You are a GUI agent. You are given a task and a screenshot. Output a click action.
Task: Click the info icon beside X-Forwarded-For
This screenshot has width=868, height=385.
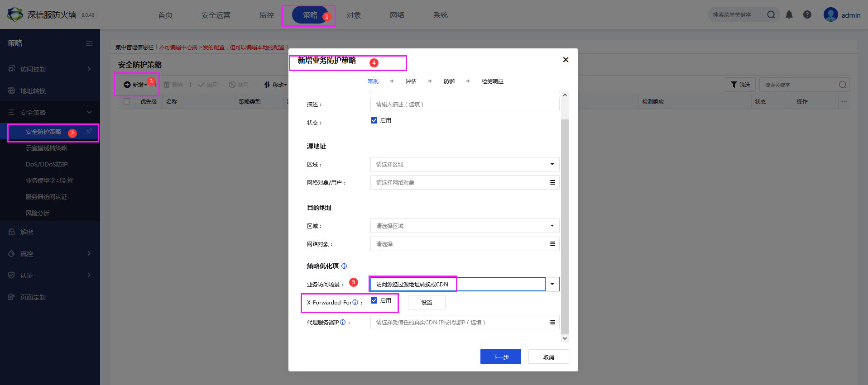coord(355,302)
